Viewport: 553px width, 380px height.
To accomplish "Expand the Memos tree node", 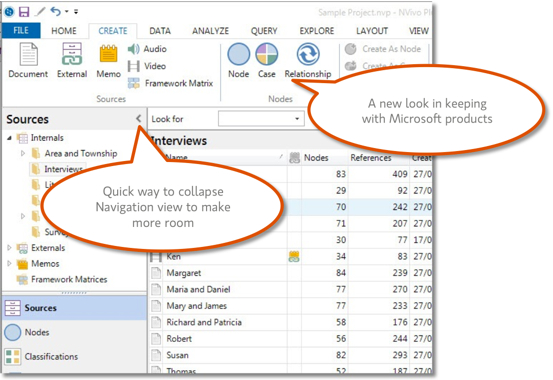I will pos(10,263).
